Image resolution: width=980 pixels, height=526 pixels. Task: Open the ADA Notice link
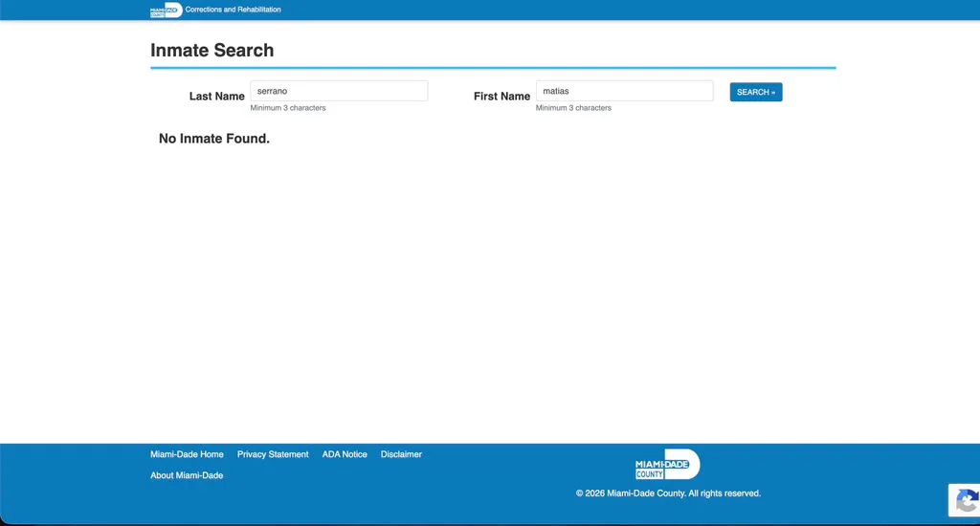pyautogui.click(x=345, y=454)
